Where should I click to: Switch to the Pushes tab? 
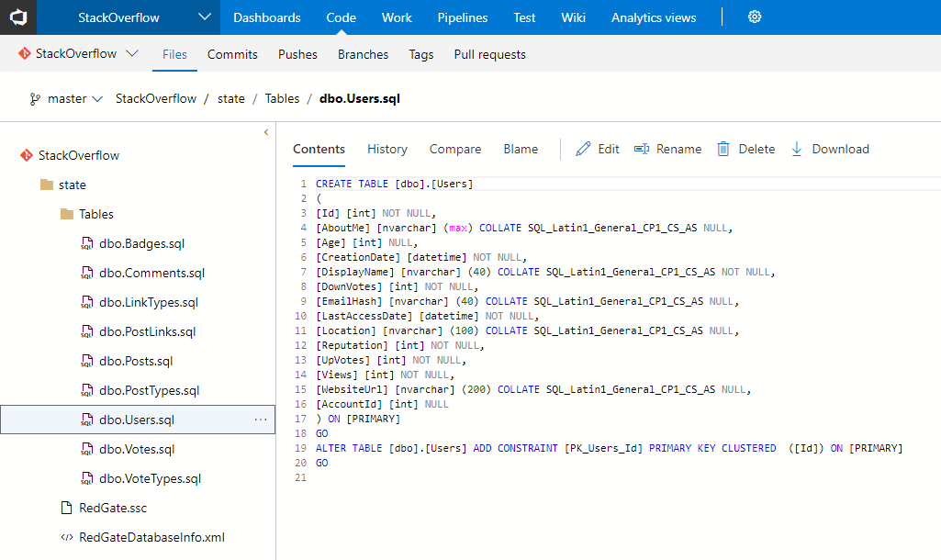(297, 54)
